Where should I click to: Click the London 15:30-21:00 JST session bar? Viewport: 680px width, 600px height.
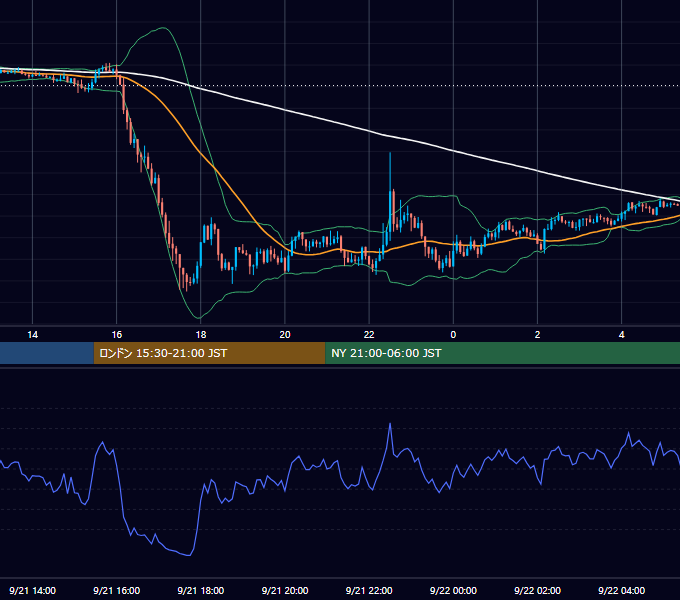pos(209,353)
